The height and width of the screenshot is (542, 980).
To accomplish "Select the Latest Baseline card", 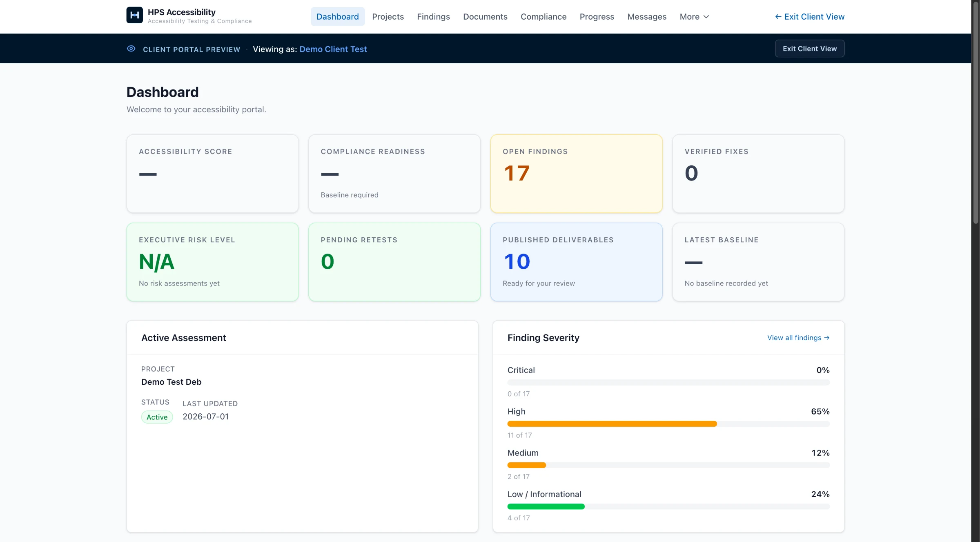I will [x=758, y=262].
